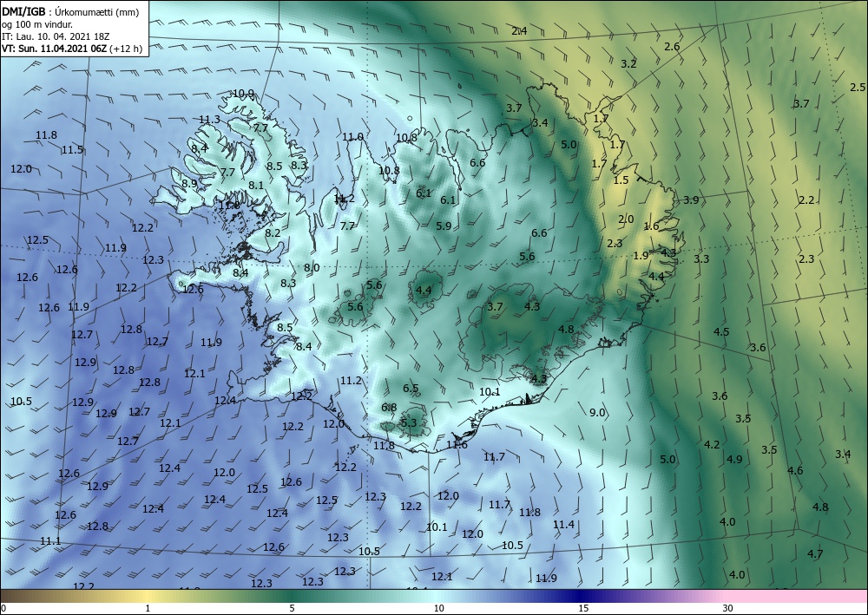Viewport: 868px width, 615px height.
Task: Click the map value '4.6'
Action: tap(795, 471)
